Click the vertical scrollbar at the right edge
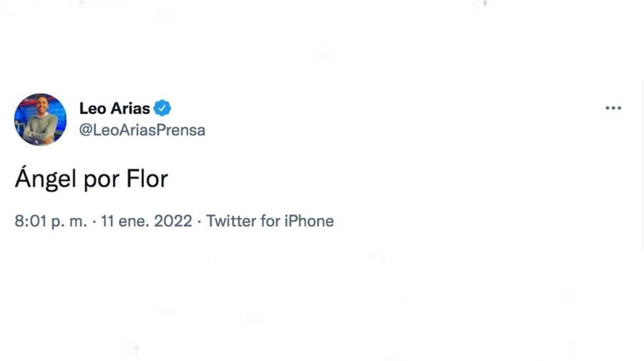Viewport: 644px width, 361px height. coord(642,164)
